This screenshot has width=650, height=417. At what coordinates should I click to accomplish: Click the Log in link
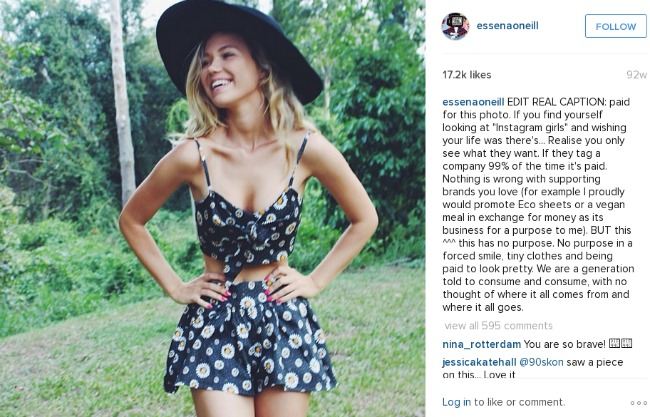pos(456,402)
